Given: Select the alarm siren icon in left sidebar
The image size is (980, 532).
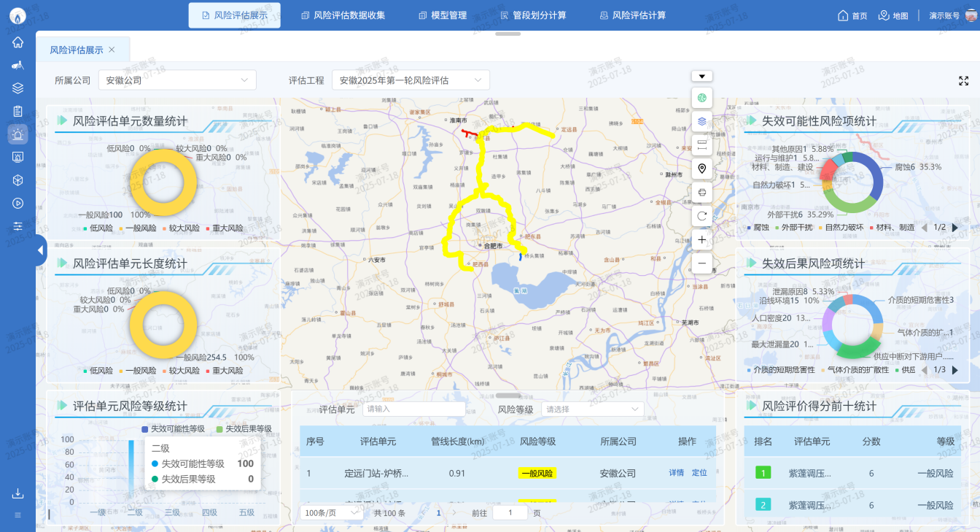Looking at the screenshot, I should tap(17, 134).
